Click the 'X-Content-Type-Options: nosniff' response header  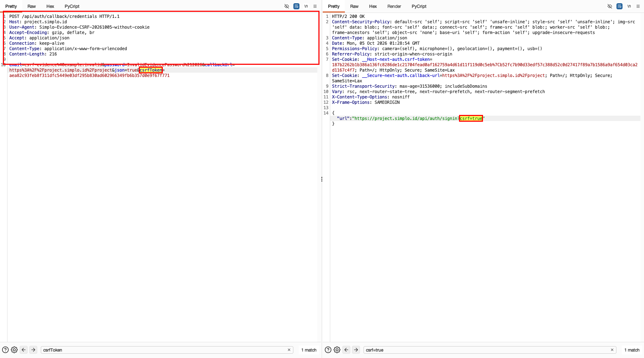pos(371,97)
